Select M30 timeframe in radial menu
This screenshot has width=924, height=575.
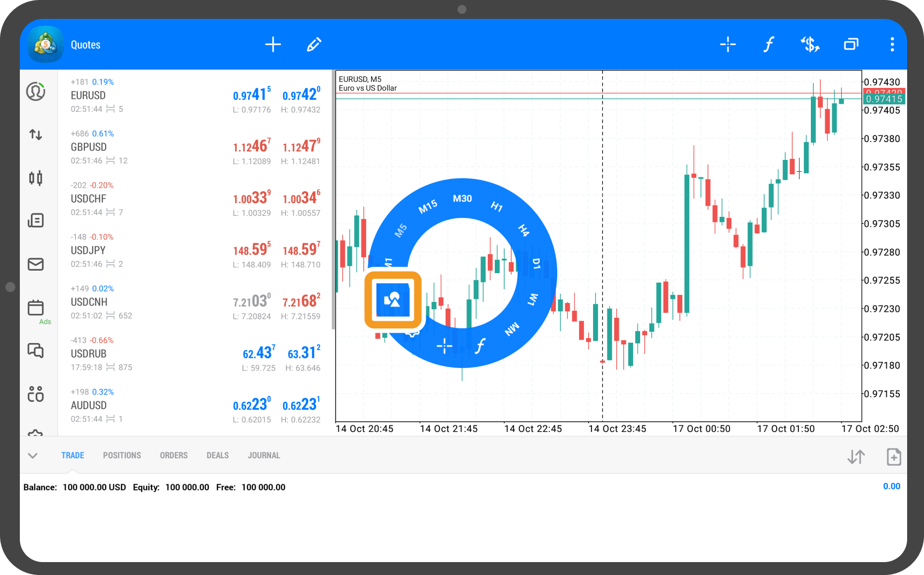pyautogui.click(x=462, y=199)
